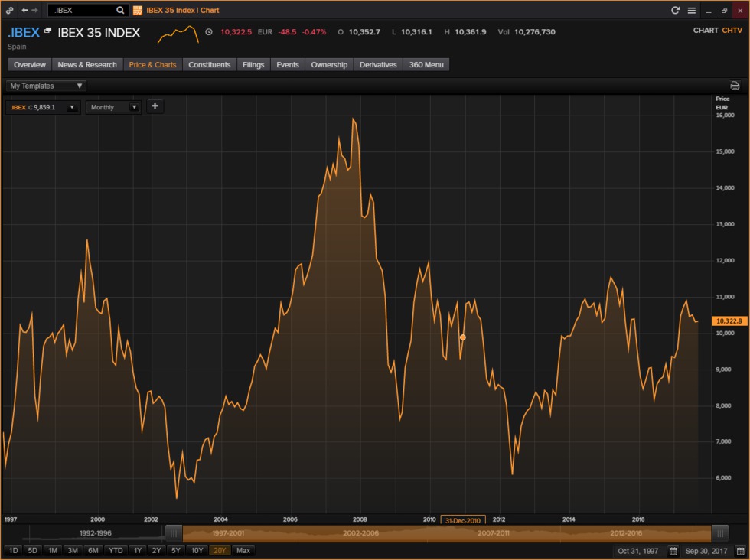This screenshot has width=750, height=560.
Task: Set range to 6M
Action: (93, 550)
